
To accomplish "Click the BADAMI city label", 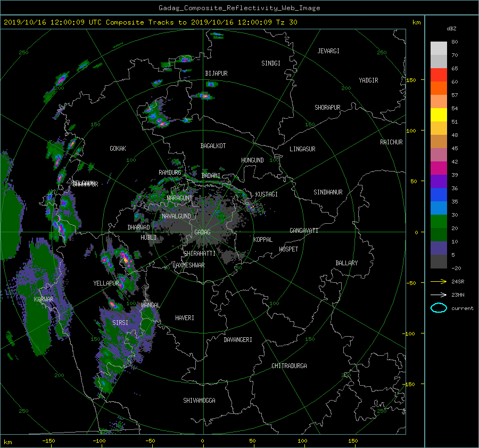I will click(211, 176).
